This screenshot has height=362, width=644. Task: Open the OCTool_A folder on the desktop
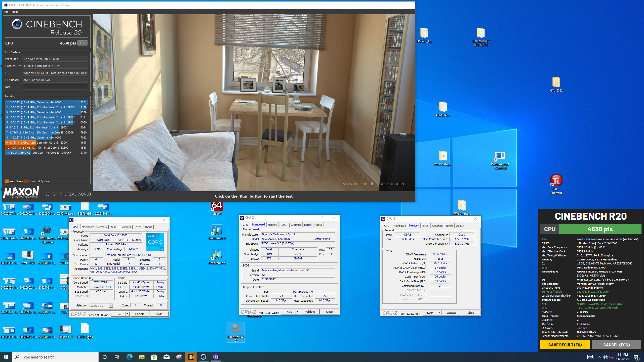click(424, 35)
